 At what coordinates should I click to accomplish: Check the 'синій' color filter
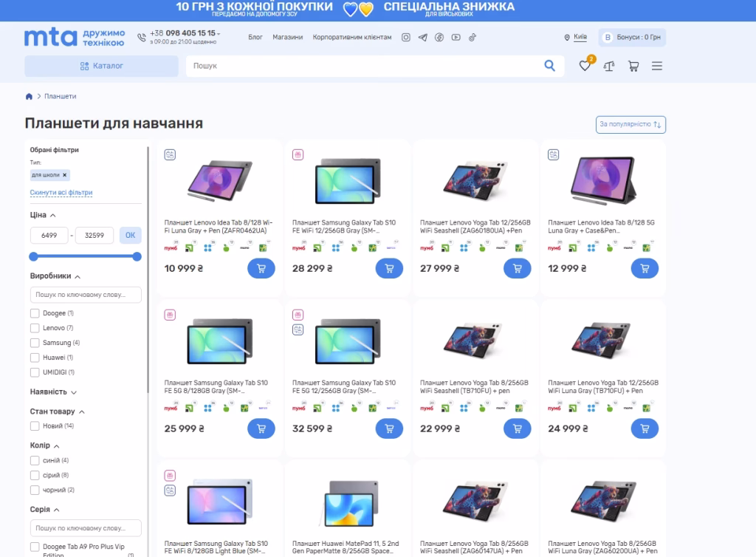(x=35, y=460)
